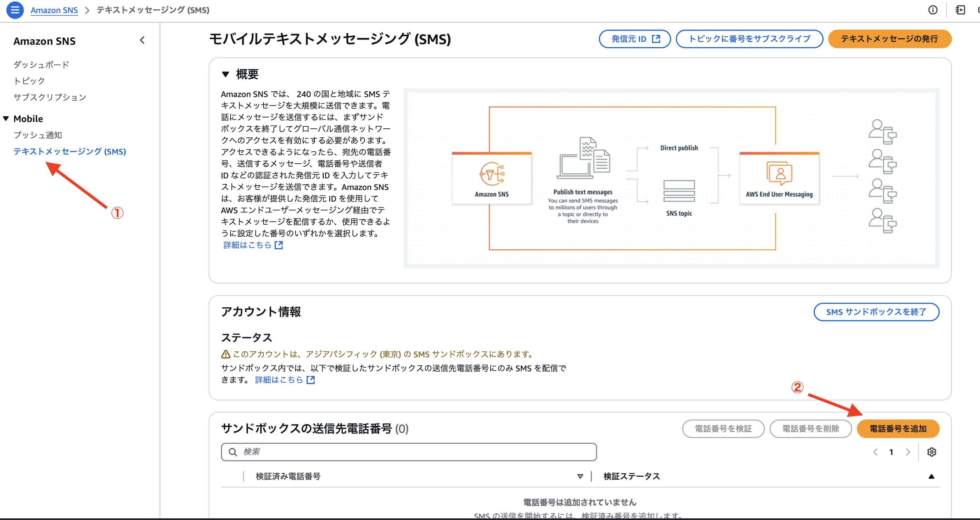Screen dimensions: 980x520
Task: Collapse the Mobile section in the sidebar
Action: [6, 119]
